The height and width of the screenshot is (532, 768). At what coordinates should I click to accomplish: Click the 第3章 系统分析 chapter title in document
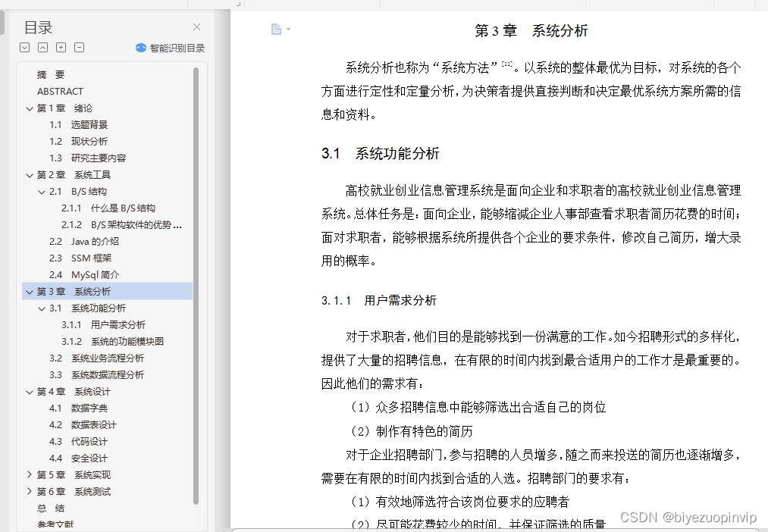coord(531,31)
